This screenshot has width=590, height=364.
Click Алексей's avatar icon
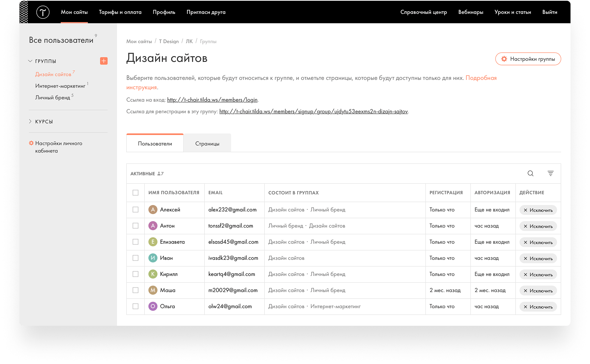(153, 210)
